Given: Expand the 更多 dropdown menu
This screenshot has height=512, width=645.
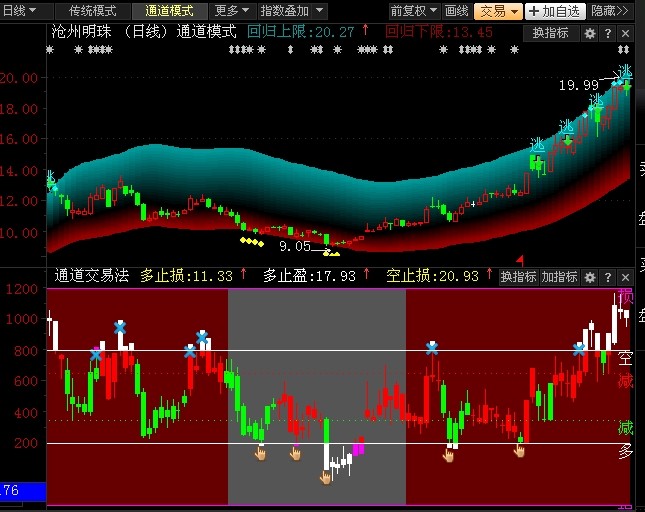Looking at the screenshot, I should 232,11.
